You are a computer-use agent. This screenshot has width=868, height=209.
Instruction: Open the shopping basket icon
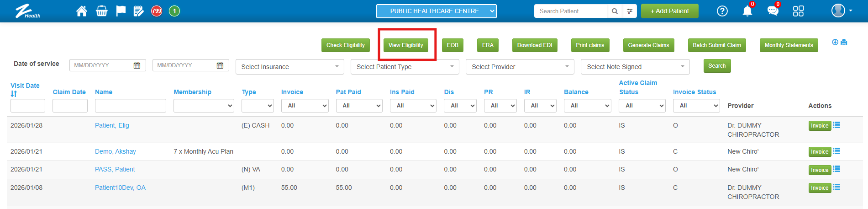coord(101,11)
